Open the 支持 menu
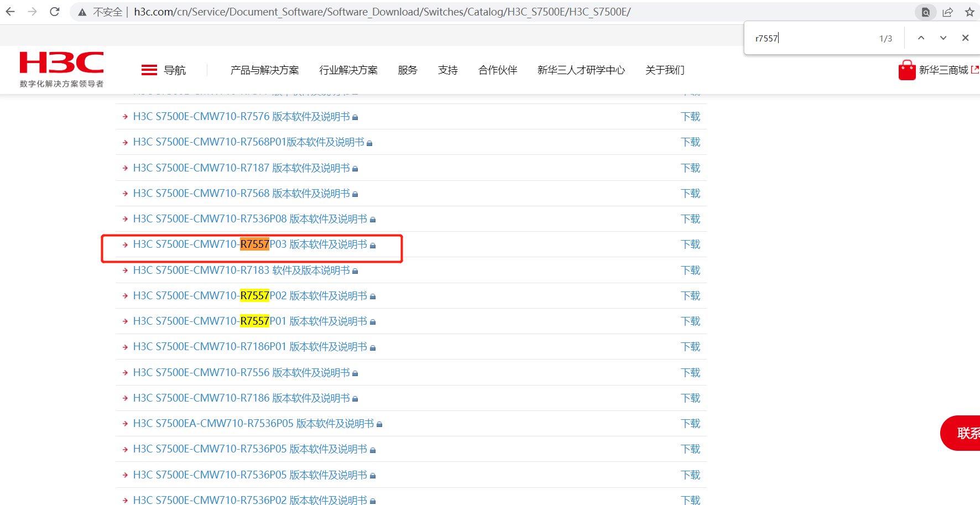The image size is (980, 505). 448,70
